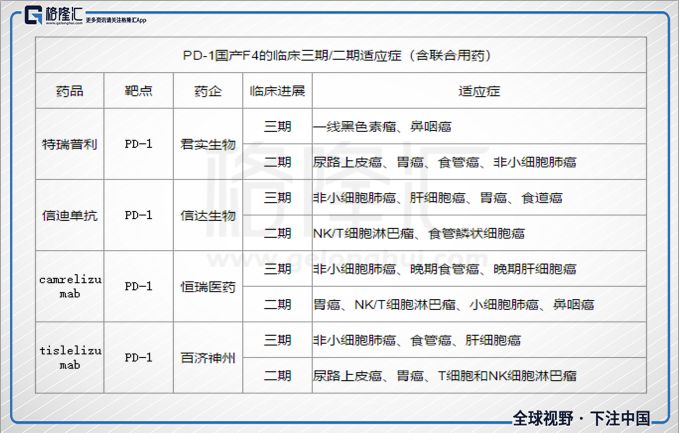
Task: Click 三期 beside 非小细胞肺癌、肝细胞癌、胃癌、食道癌
Action: tap(277, 198)
